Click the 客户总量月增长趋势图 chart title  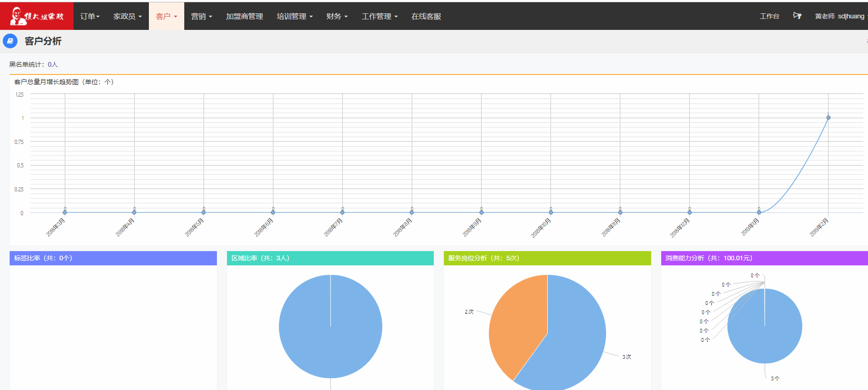click(x=64, y=82)
